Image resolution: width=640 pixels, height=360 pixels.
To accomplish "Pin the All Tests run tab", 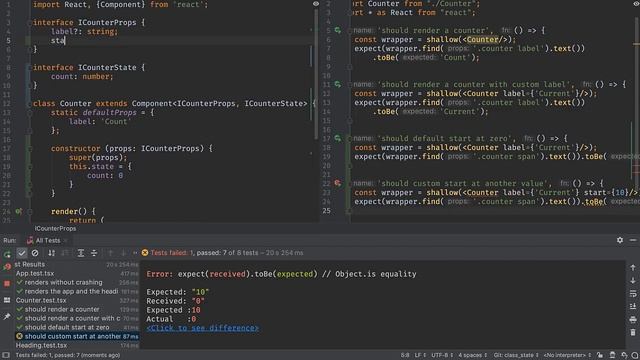I will click(7, 316).
